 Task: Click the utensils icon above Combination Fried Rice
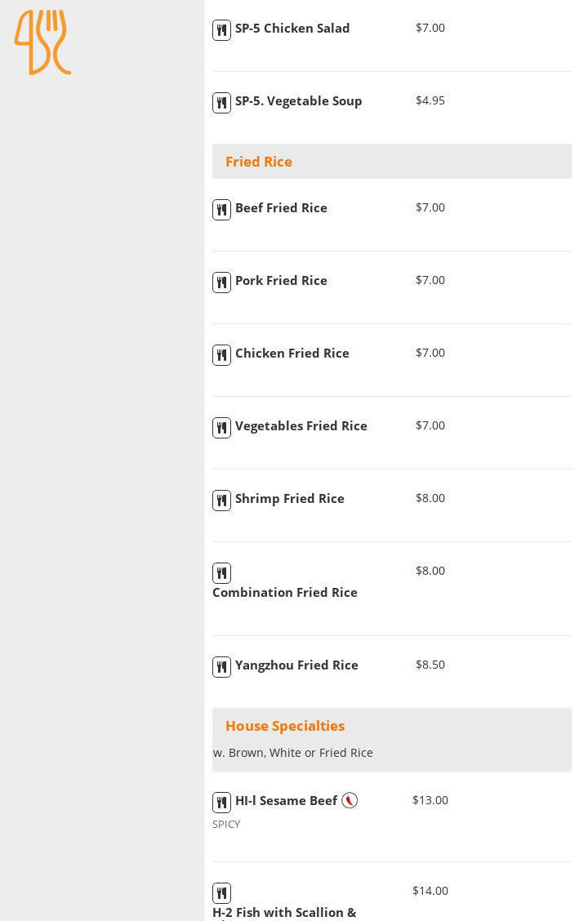(x=221, y=573)
